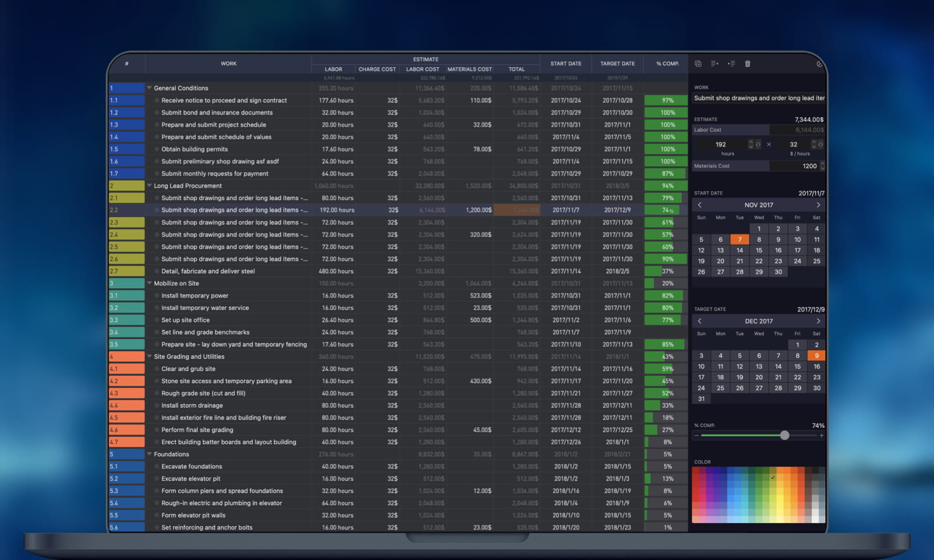This screenshot has height=560, width=934.
Task: Increase the Materials Cost 1200 with its stepper
Action: click(x=822, y=163)
